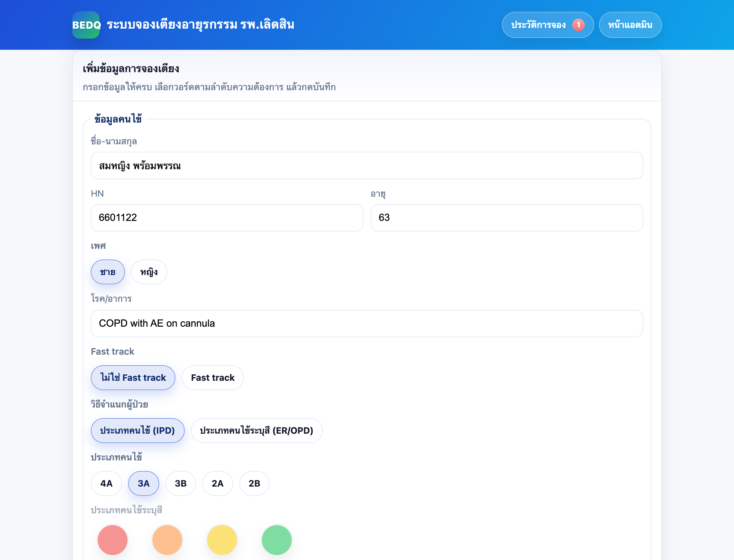Screen dimensions: 734x560
Task: Select patient type 3B
Action: coord(181,483)
